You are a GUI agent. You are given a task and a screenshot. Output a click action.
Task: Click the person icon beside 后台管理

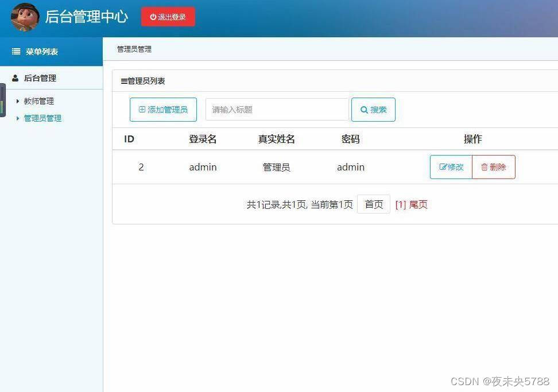(15, 78)
